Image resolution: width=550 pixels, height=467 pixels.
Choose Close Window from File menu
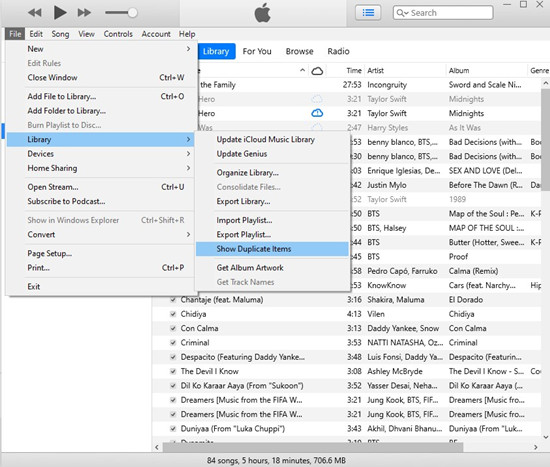click(100, 78)
